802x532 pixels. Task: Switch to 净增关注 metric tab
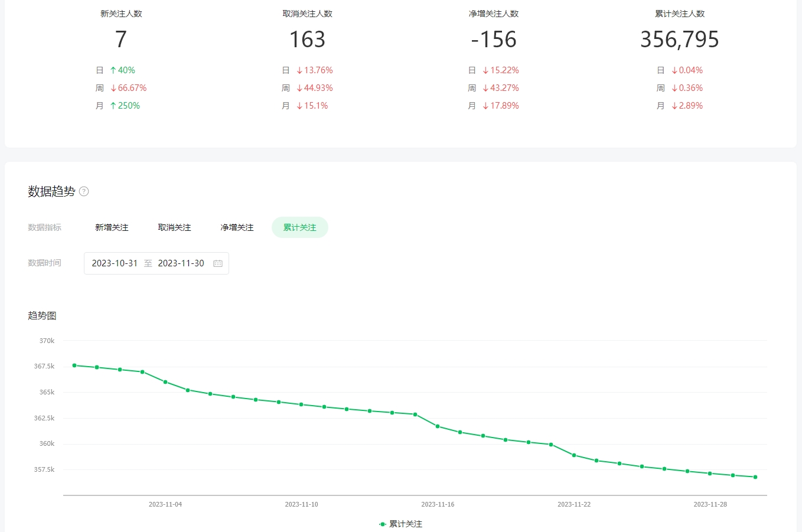click(x=237, y=227)
